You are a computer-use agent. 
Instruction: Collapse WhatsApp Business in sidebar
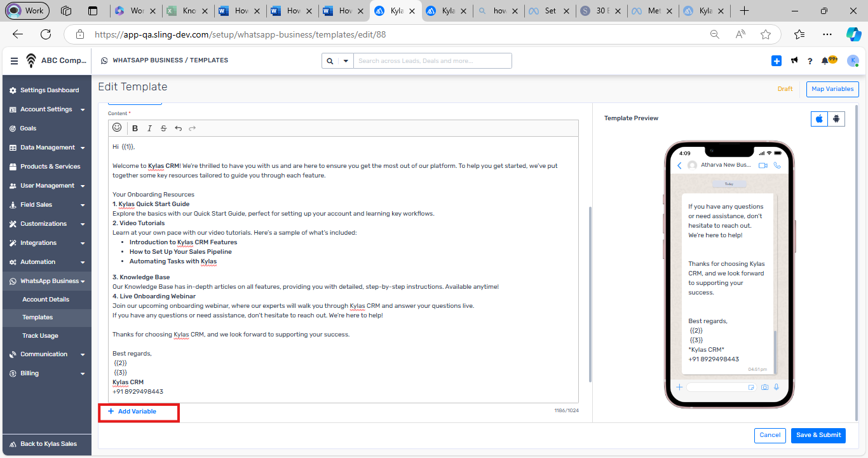[x=47, y=281]
